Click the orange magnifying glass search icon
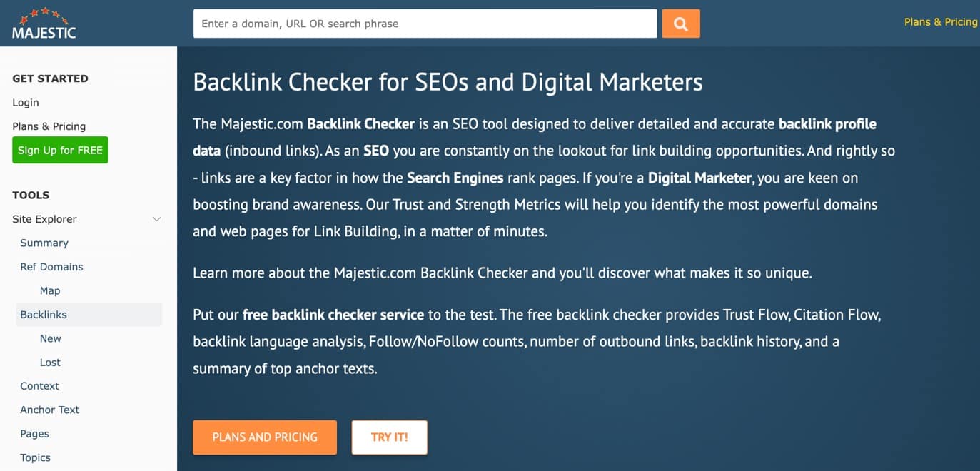Screen dimensions: 980x471 pos(680,24)
